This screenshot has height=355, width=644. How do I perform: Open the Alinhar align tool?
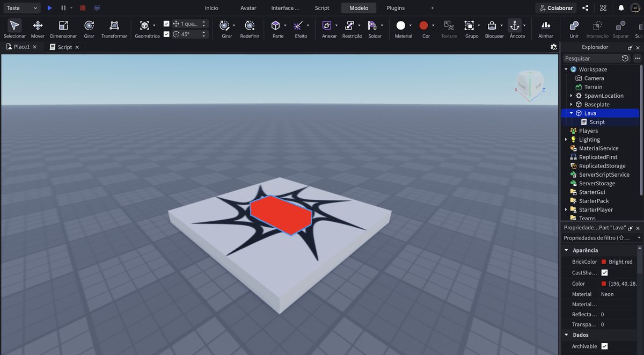(x=546, y=29)
